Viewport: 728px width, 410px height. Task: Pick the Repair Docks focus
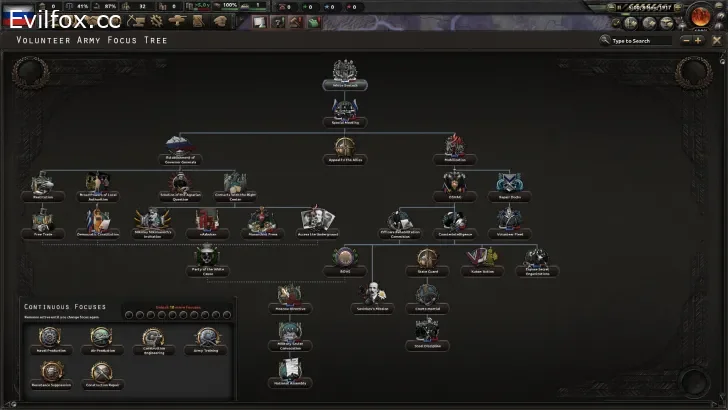(x=510, y=184)
